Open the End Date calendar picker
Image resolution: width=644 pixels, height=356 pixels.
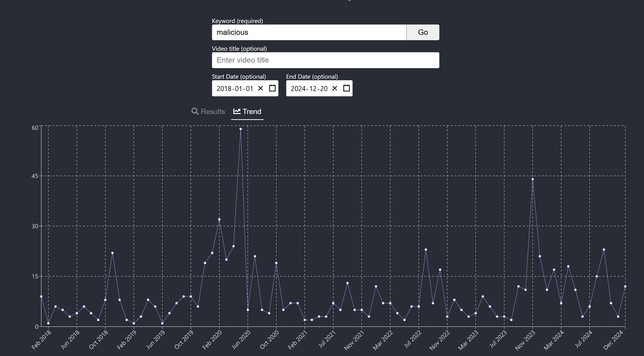click(347, 88)
